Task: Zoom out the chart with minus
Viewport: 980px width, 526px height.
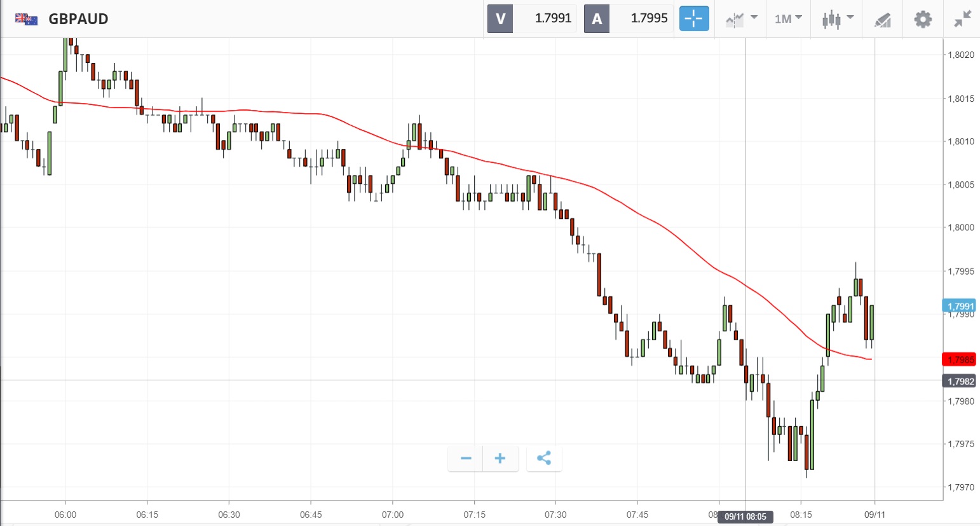Action: coord(466,459)
